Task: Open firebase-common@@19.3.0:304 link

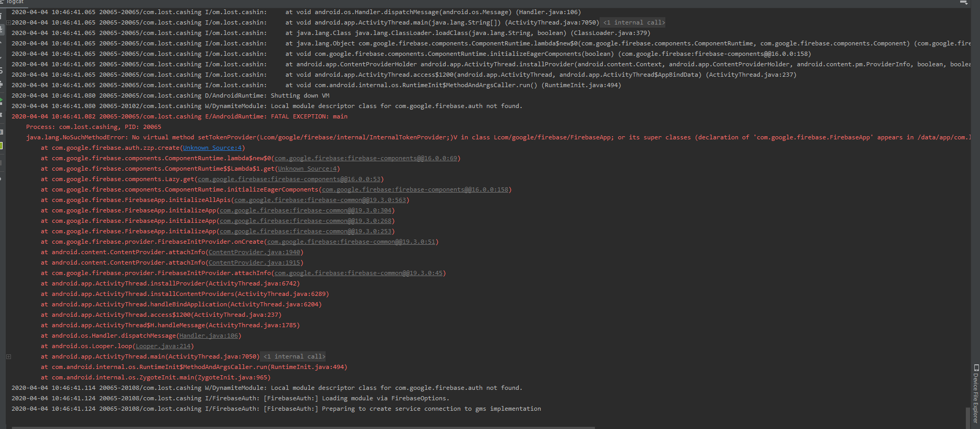Action: click(x=306, y=210)
